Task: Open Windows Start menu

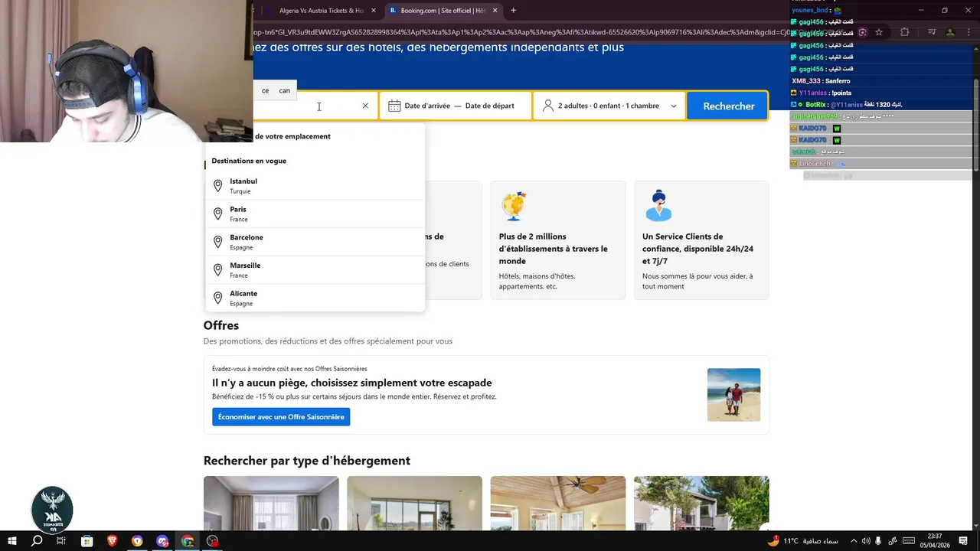Action: coord(12,541)
